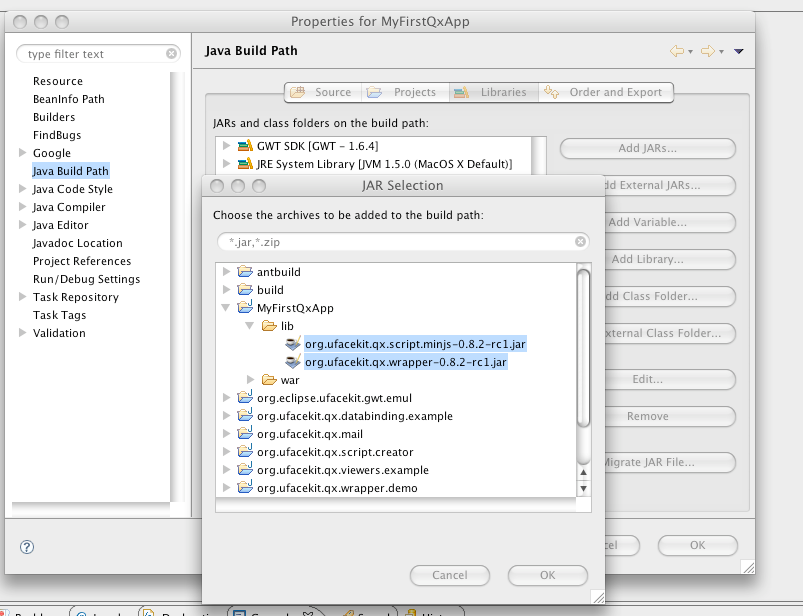Screen dimensions: 803x616
Task: Switch to the Projects tab
Action: pyautogui.click(x=405, y=92)
